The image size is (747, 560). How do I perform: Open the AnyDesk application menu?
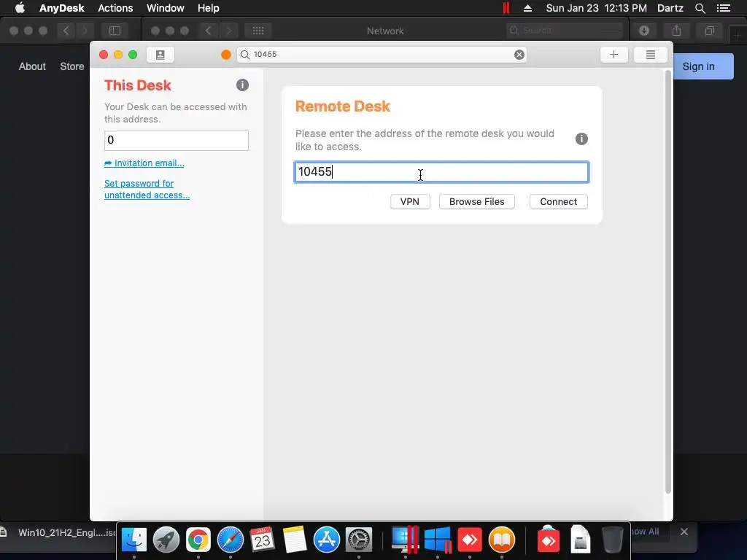tap(61, 8)
